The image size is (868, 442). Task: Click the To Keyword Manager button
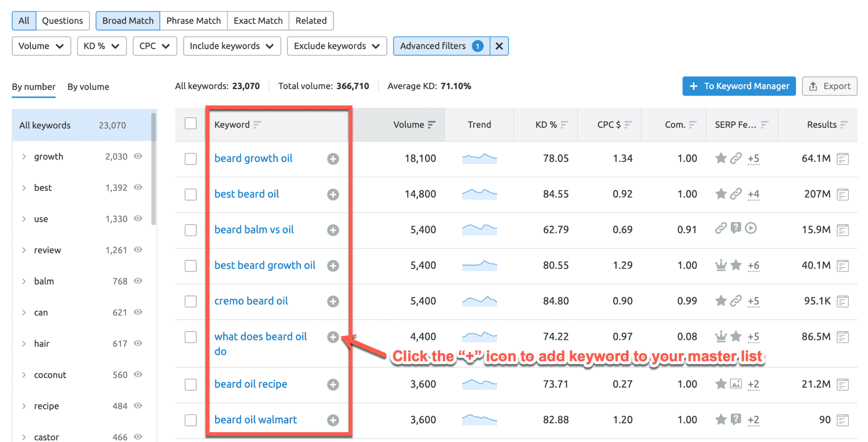pos(739,86)
